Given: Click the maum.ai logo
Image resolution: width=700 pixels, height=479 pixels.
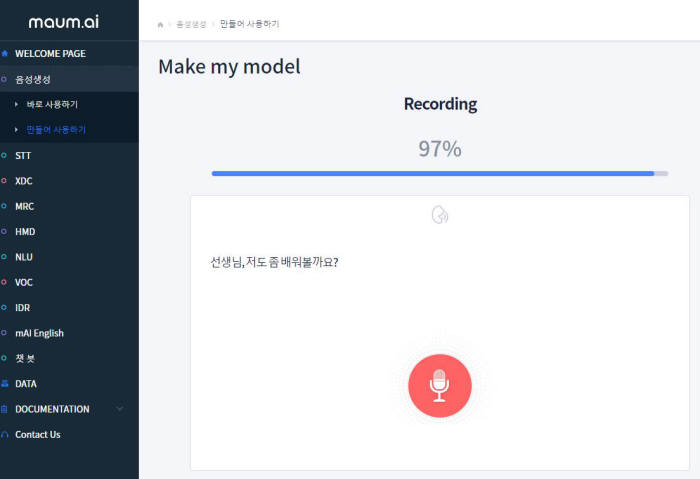Looking at the screenshot, I should tap(63, 22).
